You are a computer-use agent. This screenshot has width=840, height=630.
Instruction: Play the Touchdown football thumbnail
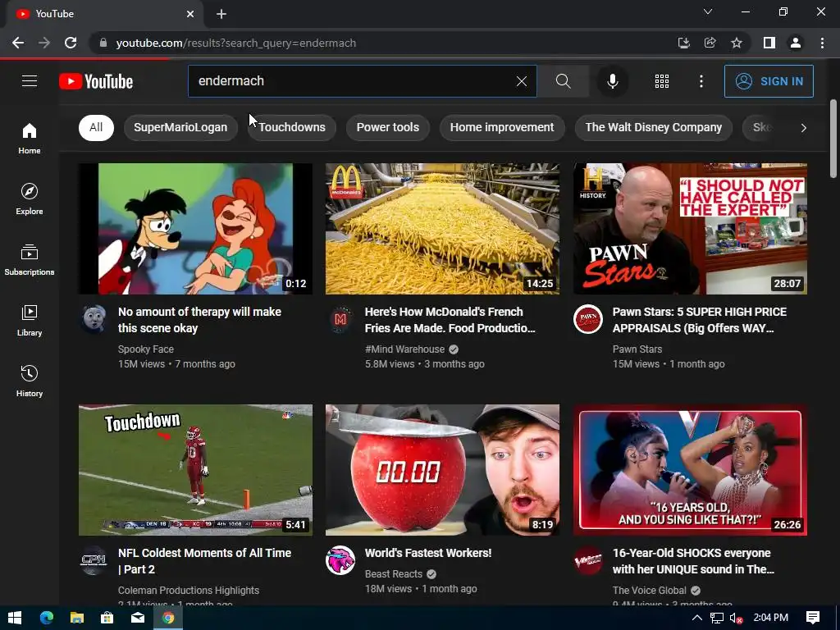[195, 470]
